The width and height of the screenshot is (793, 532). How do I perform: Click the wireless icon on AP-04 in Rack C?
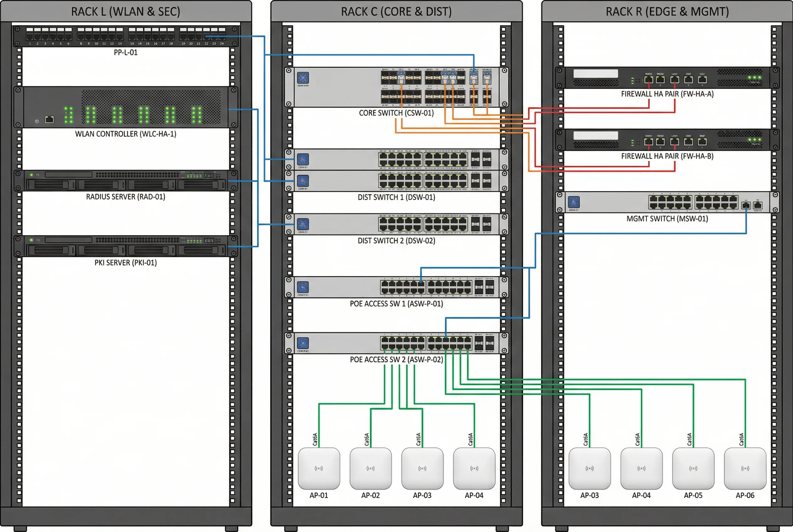(474, 469)
